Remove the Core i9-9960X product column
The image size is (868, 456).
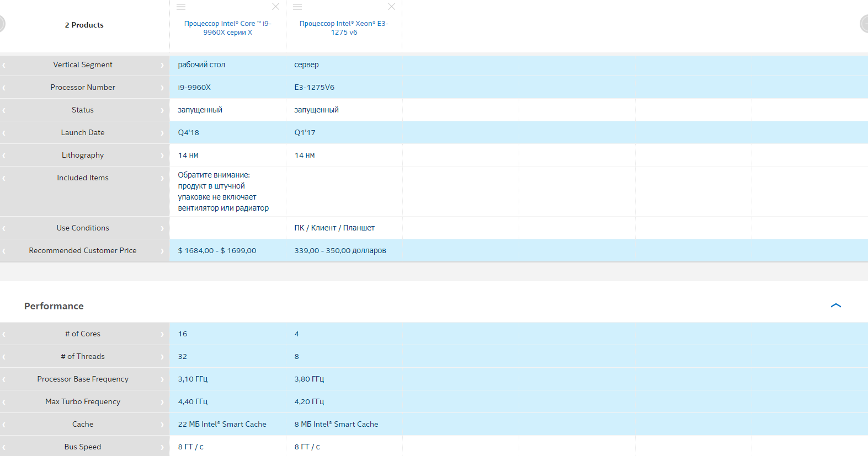[275, 7]
